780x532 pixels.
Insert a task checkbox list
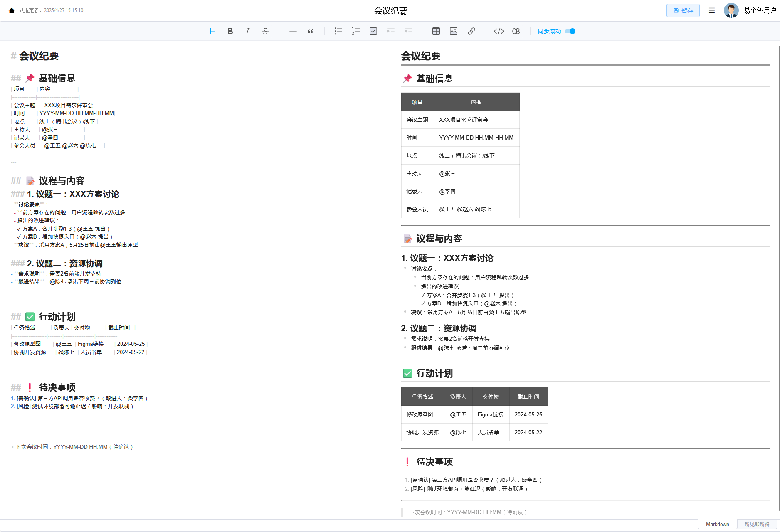[x=373, y=31]
